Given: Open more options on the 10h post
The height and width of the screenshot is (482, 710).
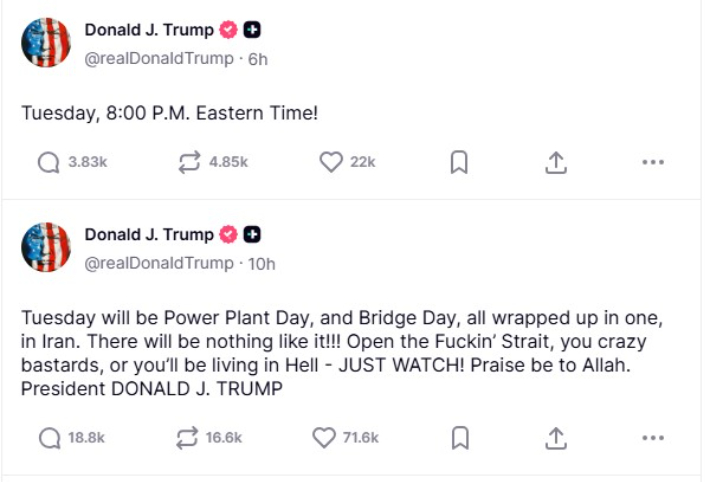Looking at the screenshot, I should pos(653,437).
